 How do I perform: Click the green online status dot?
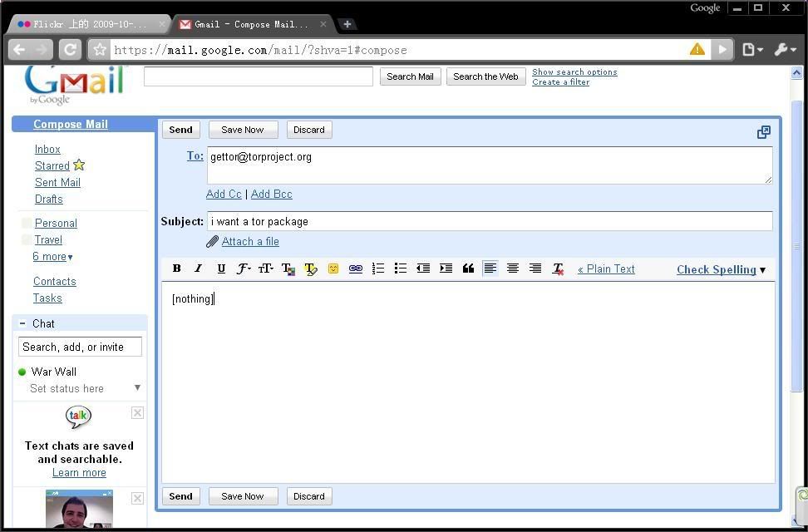click(22, 372)
